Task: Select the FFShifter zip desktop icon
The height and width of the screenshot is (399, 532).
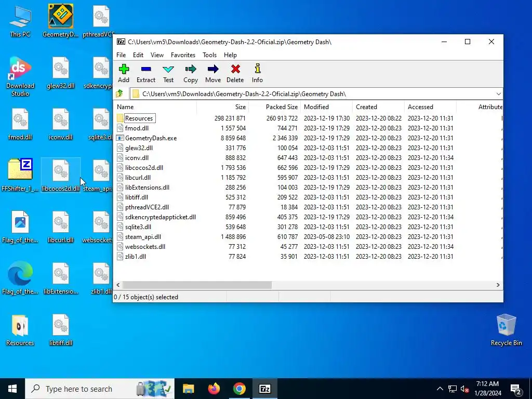Action: 20,176
